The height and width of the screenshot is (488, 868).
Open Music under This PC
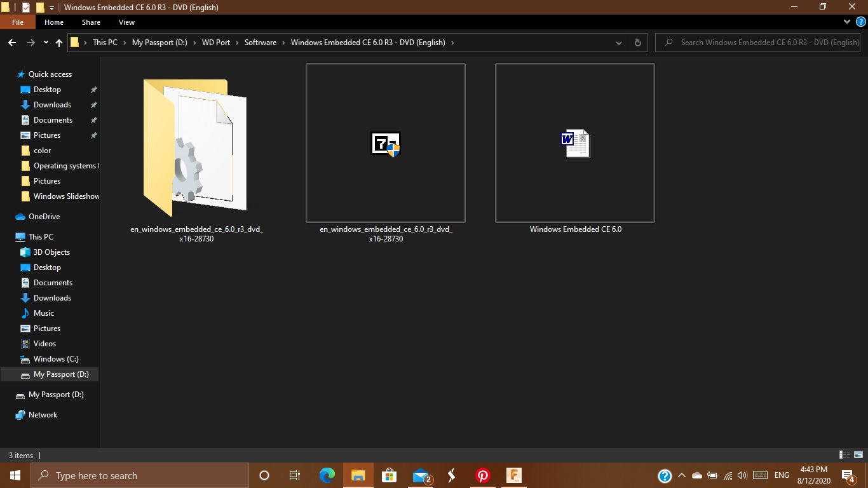coord(44,313)
